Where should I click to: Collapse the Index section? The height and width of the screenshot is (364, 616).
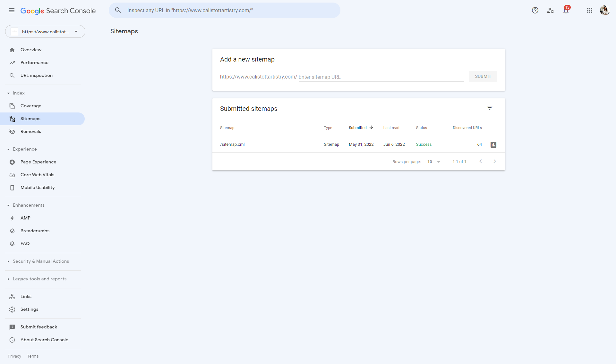click(x=8, y=93)
